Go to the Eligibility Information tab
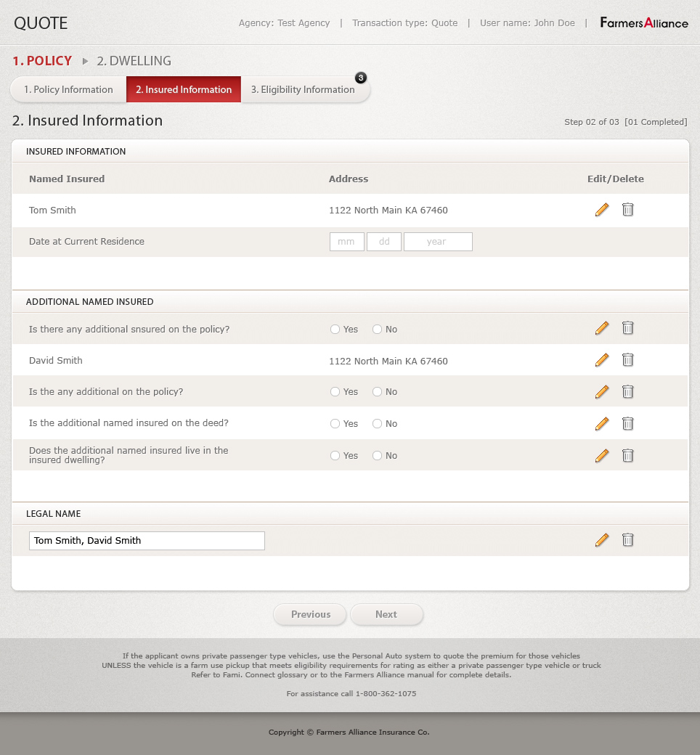This screenshot has height=755, width=700. point(305,89)
